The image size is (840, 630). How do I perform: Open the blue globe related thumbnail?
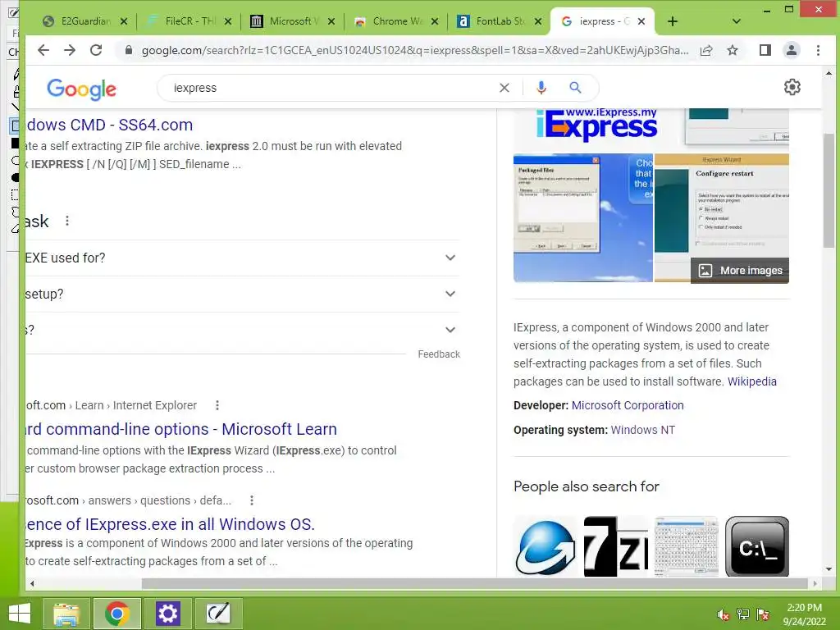(x=546, y=546)
